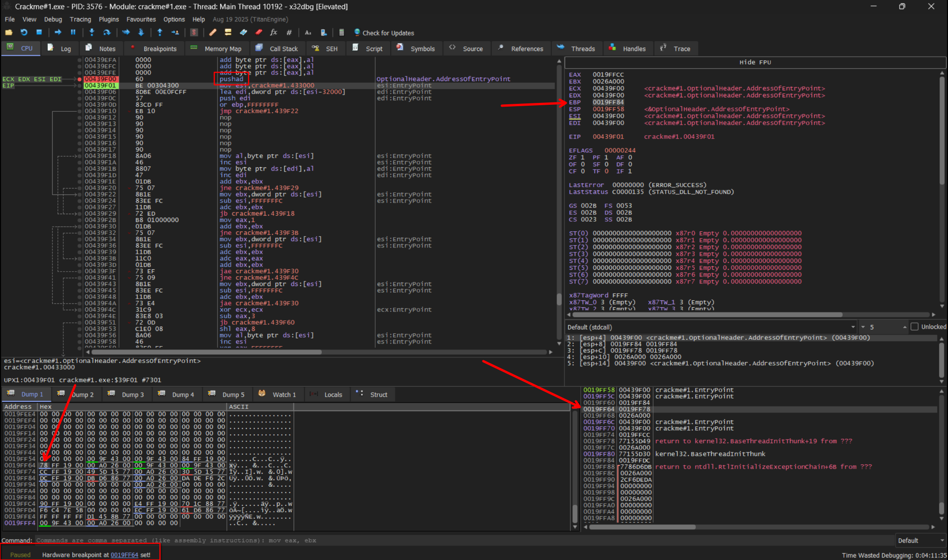
Task: Toggle breakpoint bullet at address 00439F06
Action: (80, 92)
